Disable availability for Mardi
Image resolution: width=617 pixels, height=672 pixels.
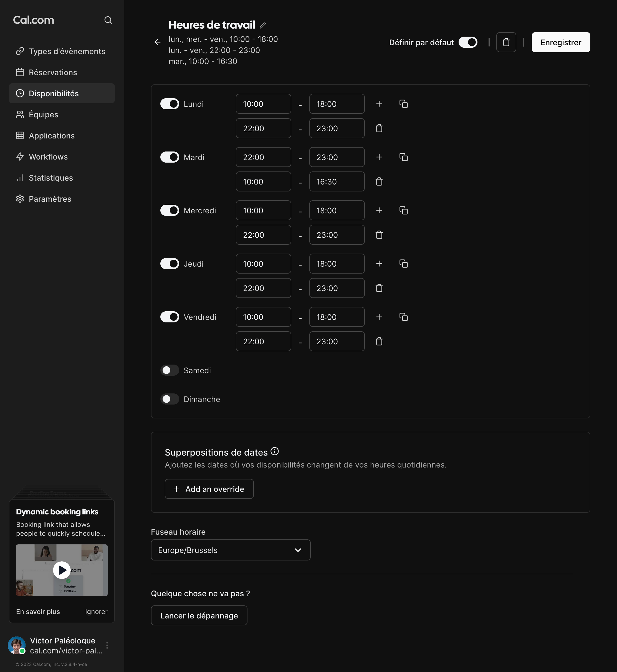170,157
